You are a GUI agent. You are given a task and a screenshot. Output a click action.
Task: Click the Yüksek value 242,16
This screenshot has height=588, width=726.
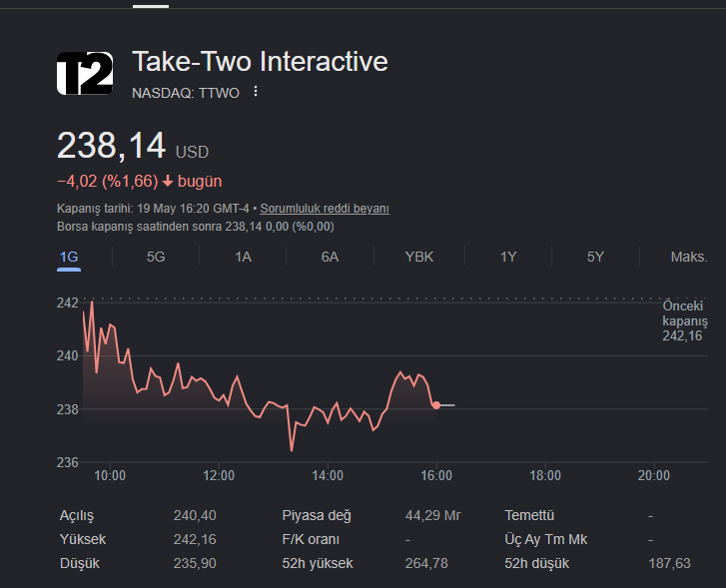pyautogui.click(x=195, y=539)
